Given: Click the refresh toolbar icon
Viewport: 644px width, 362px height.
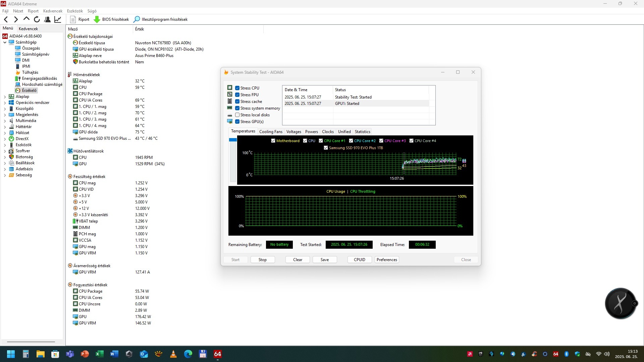Looking at the screenshot, I should pyautogui.click(x=37, y=19).
